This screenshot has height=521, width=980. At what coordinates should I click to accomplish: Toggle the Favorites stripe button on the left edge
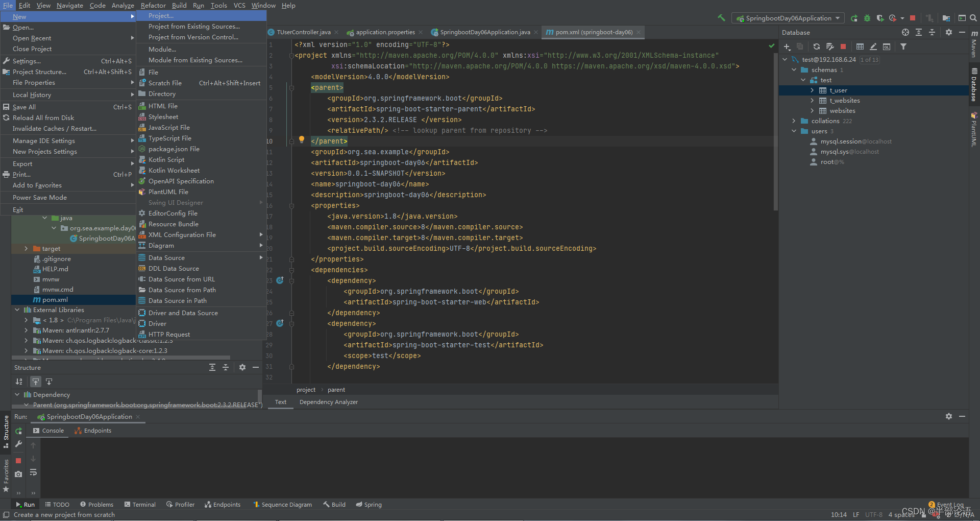tap(6, 476)
